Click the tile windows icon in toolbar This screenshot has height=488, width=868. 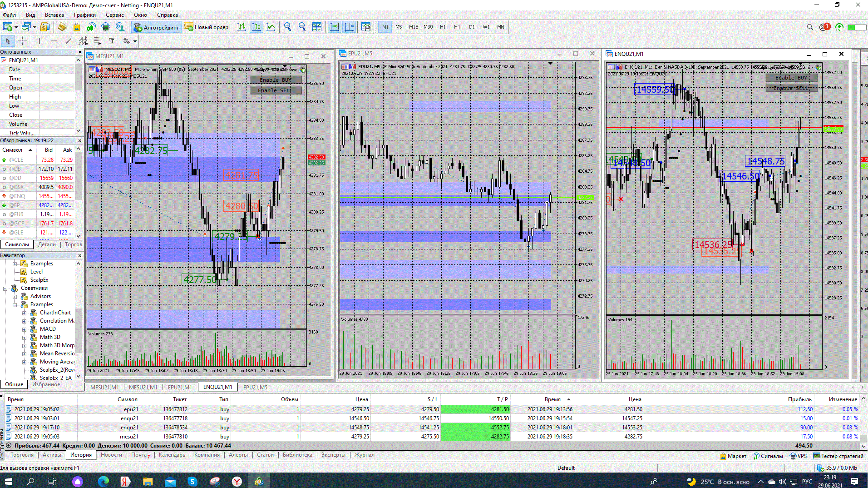[317, 27]
